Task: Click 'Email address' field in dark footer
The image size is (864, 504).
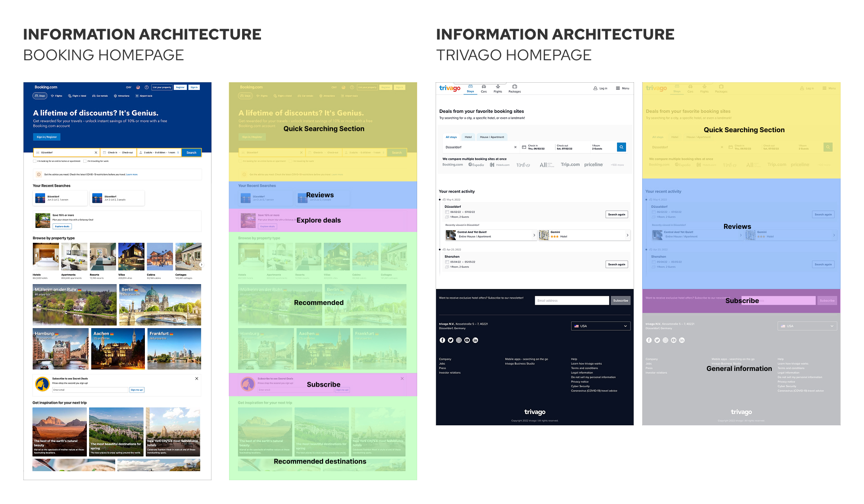Action: [x=571, y=300]
